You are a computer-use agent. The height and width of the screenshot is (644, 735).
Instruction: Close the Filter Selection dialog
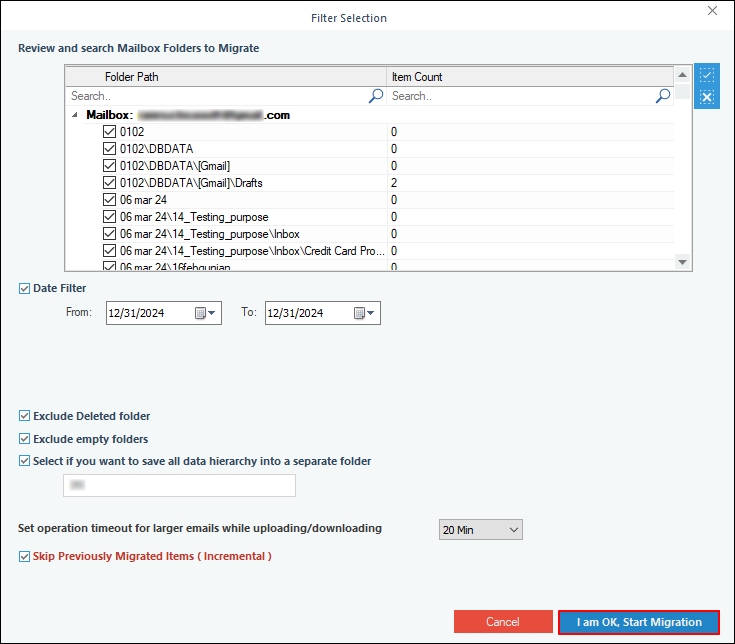tap(712, 11)
